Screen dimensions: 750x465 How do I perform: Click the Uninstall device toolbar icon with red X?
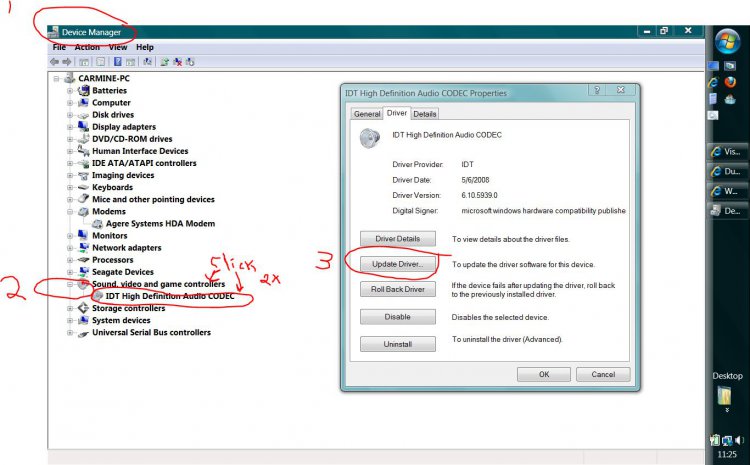pos(177,62)
